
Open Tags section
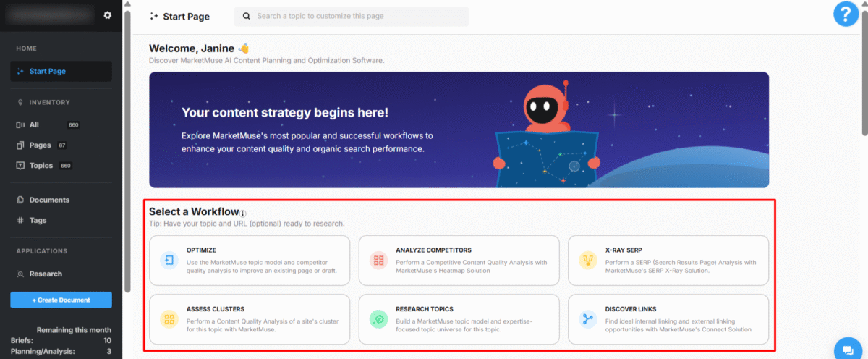click(38, 220)
